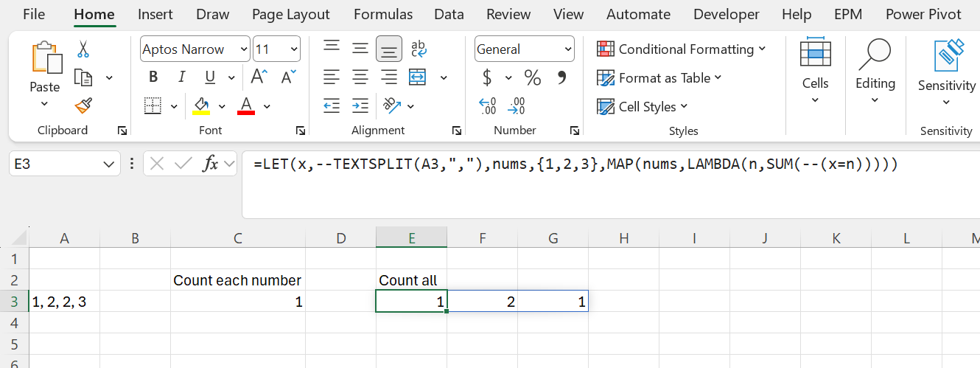Center text horizontally
The image size is (980, 368).
coord(360,77)
